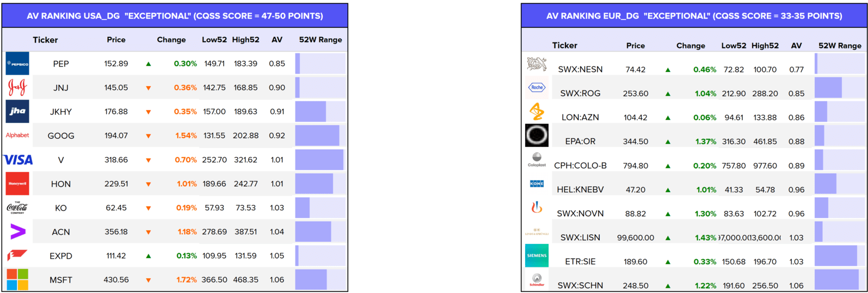
Task: Click the 52W range bar for Visa
Action: point(320,160)
